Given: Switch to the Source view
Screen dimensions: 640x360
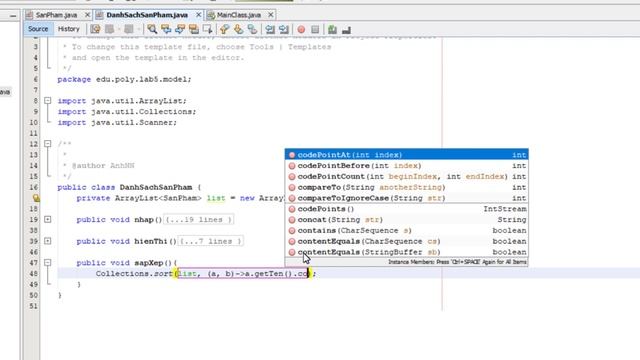Looking at the screenshot, I should coord(38,29).
